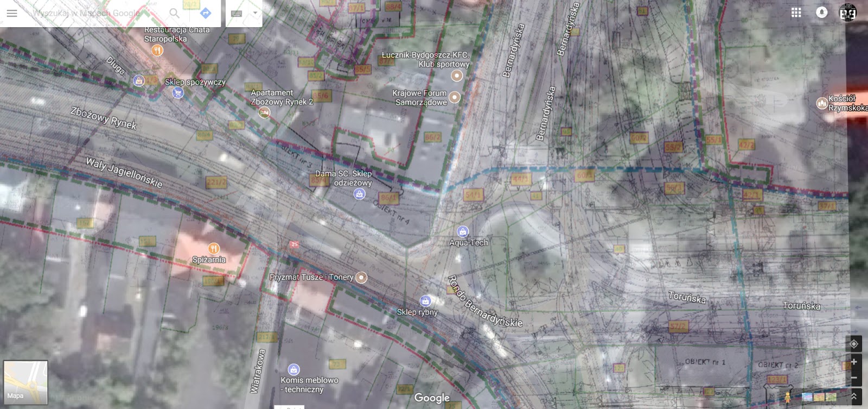Select Pryzmat Tusze i Tonery pin

(x=361, y=278)
